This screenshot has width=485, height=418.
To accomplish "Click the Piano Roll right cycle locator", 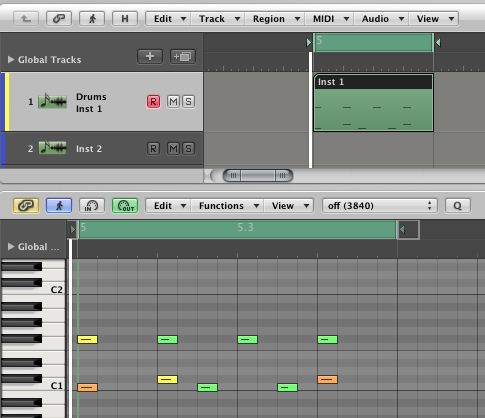I will pyautogui.click(x=402, y=229).
